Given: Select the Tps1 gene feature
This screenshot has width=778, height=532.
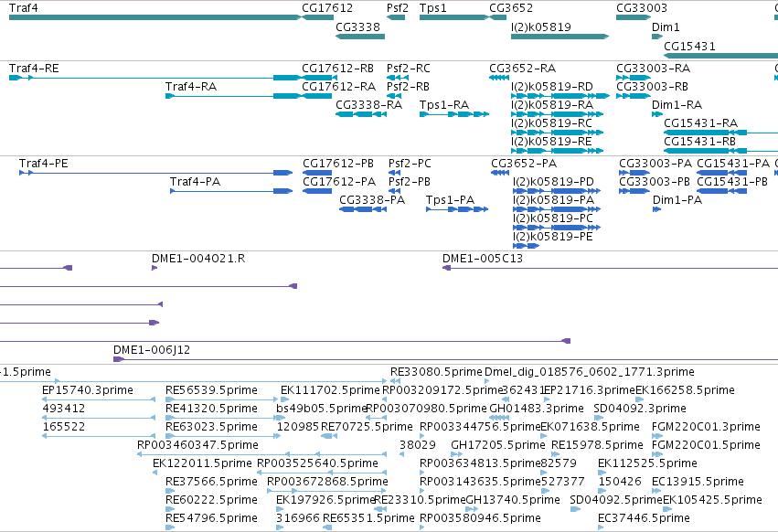Looking at the screenshot, I should pos(454,17).
